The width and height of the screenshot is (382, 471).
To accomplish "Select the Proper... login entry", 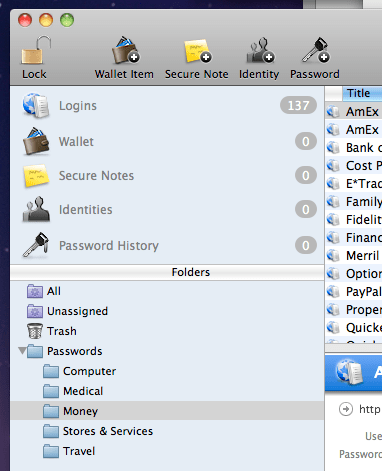I will click(x=354, y=309).
